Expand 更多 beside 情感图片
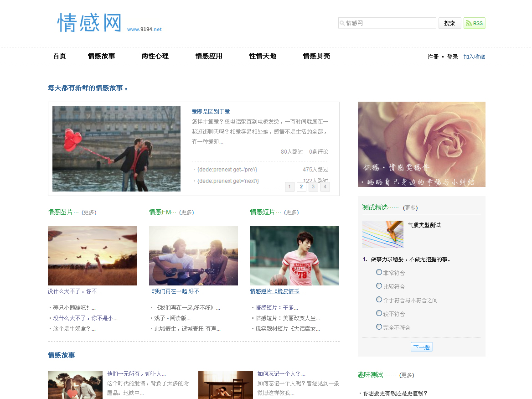Screen dimensions: 532x399 [x=91, y=212]
